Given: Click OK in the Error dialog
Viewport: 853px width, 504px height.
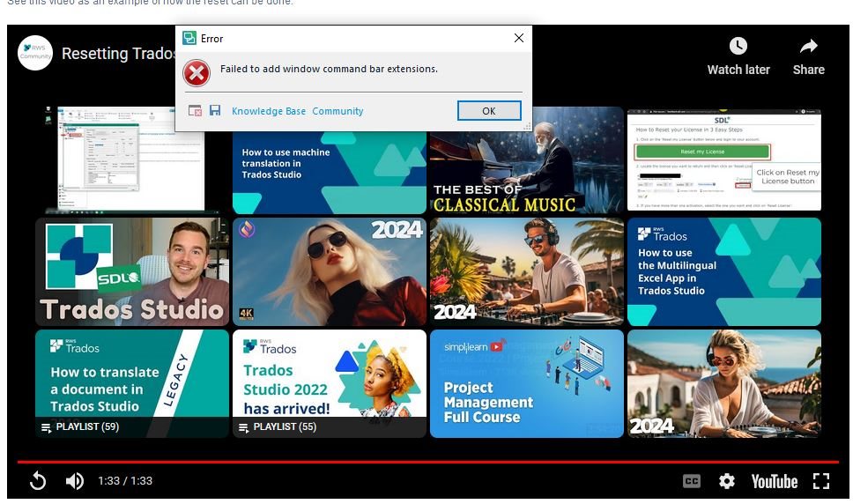Looking at the screenshot, I should (489, 111).
